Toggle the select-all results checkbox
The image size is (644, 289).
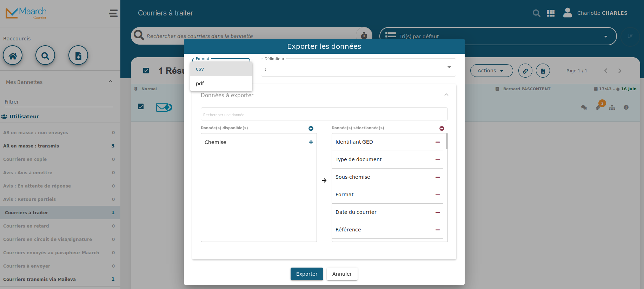point(146,71)
